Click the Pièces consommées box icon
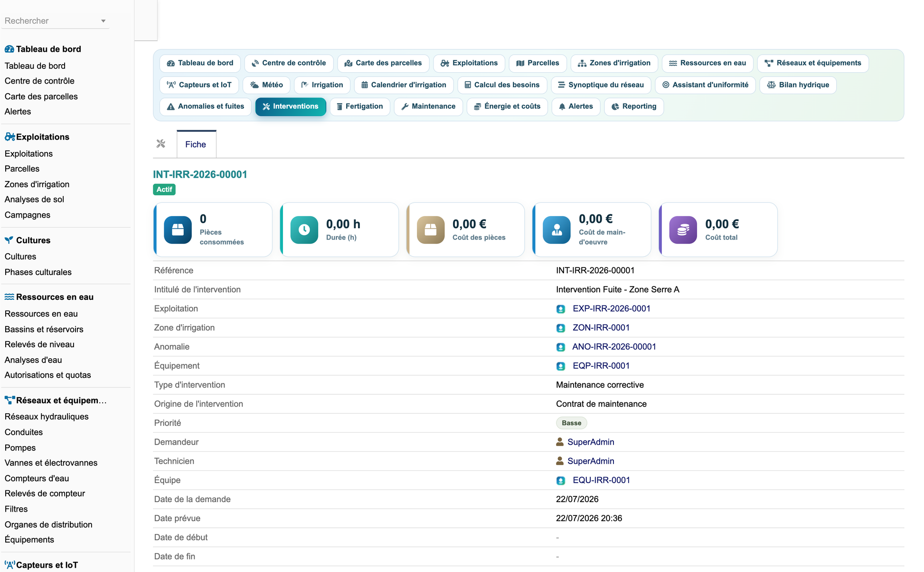924x572 pixels. point(178,230)
